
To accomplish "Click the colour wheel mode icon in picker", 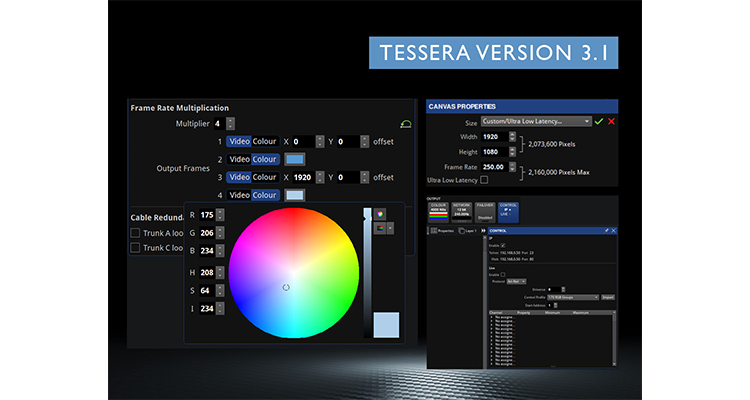I will [380, 214].
